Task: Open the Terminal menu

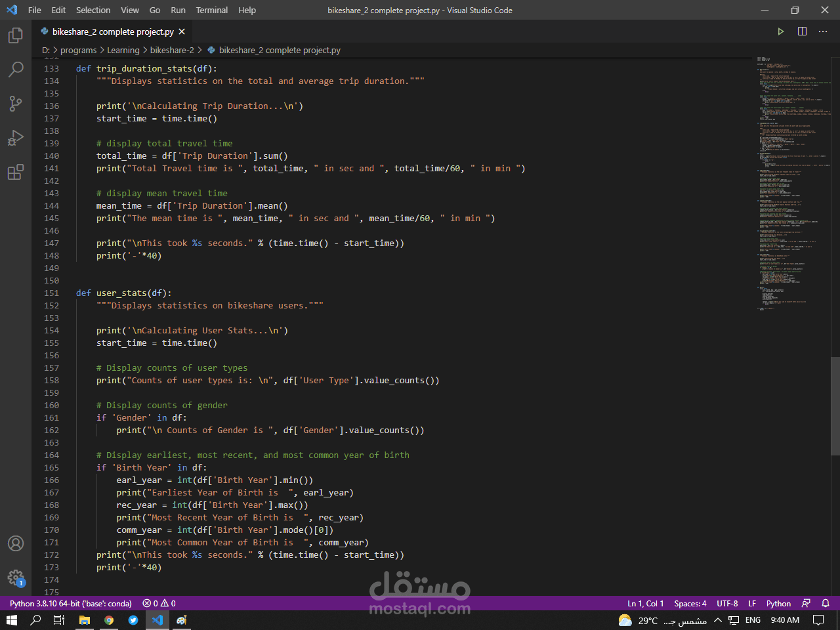Action: [212, 10]
